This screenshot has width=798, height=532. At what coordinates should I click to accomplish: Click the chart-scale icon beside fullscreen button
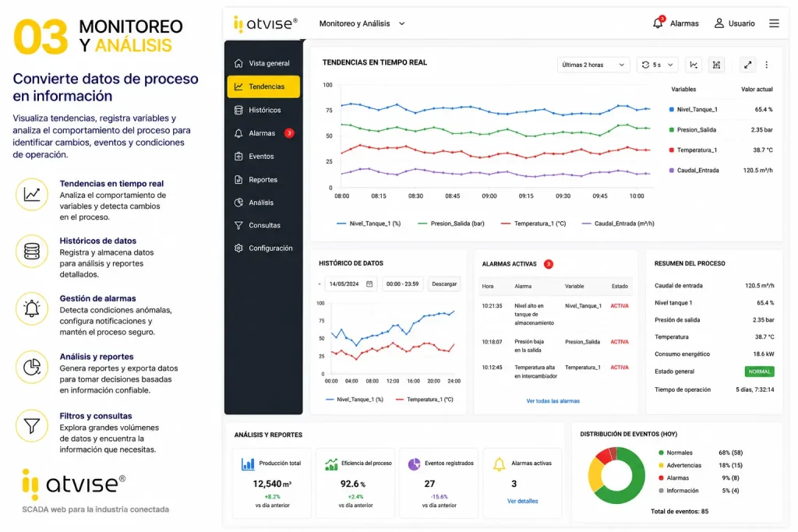[x=716, y=65]
